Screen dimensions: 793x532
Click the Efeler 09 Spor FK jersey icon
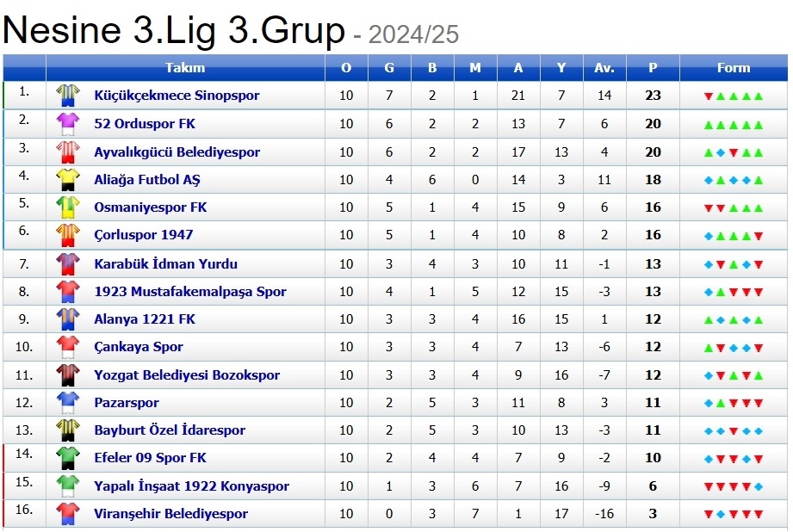67,458
